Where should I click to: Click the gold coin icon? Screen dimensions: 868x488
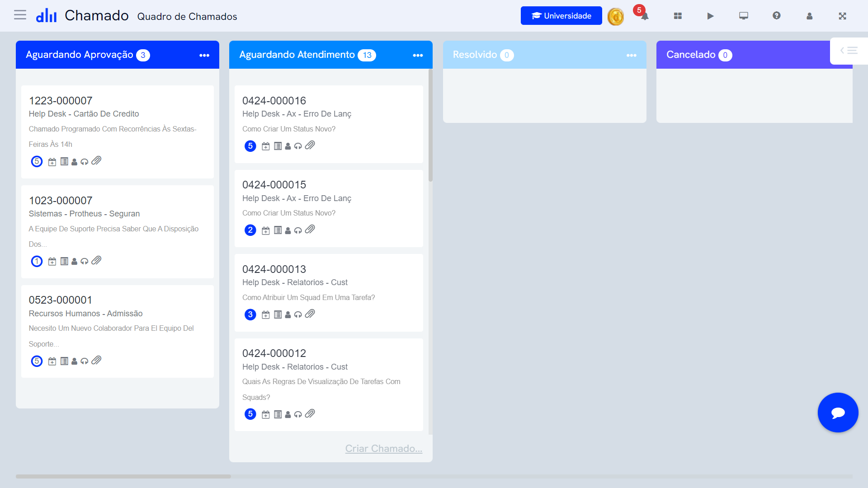tap(615, 17)
